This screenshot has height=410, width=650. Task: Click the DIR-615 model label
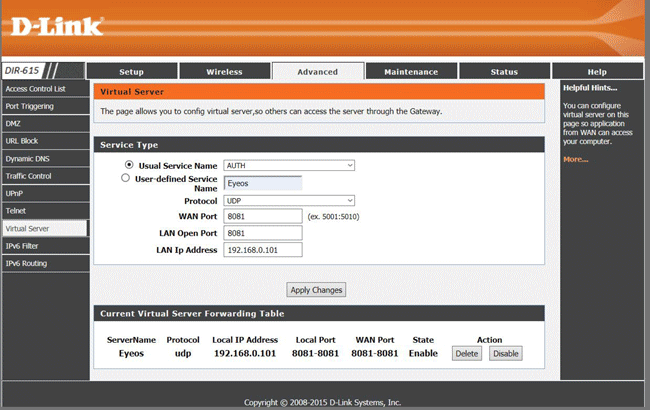[x=22, y=71]
